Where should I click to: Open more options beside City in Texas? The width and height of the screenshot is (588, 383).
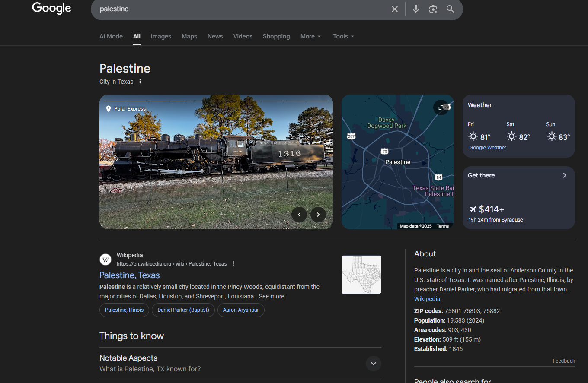pyautogui.click(x=140, y=82)
